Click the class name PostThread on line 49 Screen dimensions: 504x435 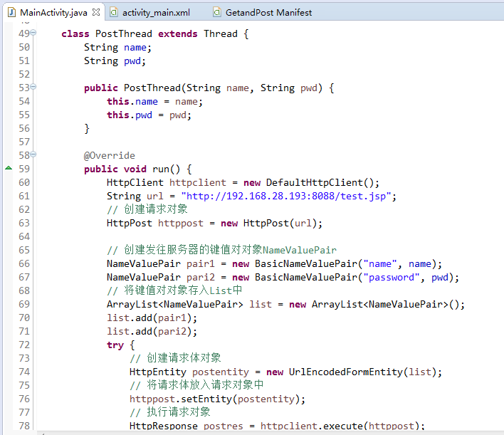pyautogui.click(x=124, y=33)
